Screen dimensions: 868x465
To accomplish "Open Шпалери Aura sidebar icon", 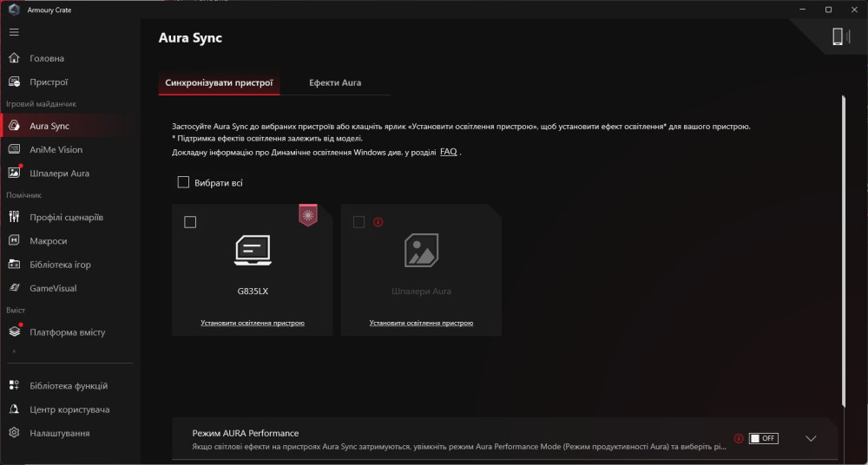I will [15, 173].
